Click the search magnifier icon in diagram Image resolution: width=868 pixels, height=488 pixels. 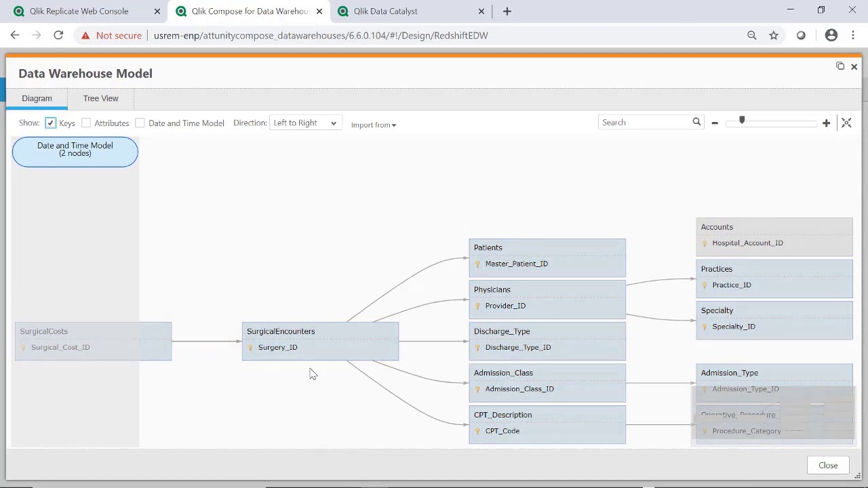[x=696, y=122]
